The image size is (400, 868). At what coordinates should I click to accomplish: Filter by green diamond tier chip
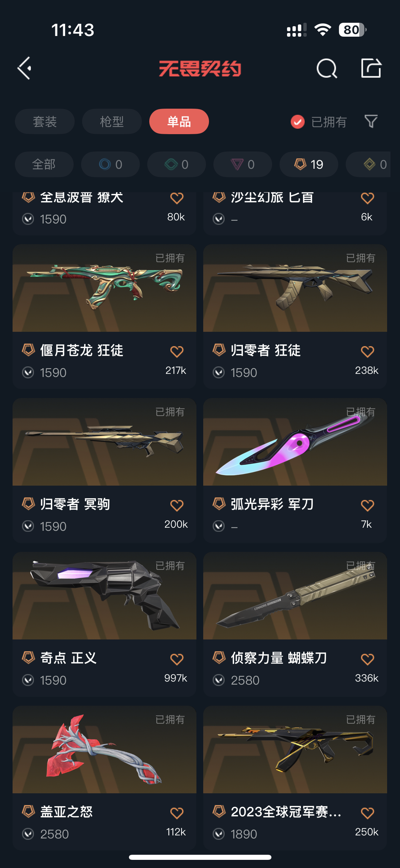point(177,164)
